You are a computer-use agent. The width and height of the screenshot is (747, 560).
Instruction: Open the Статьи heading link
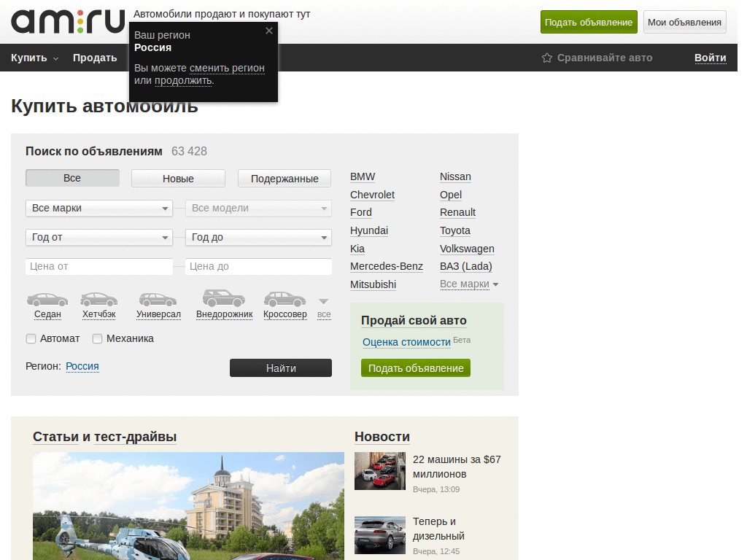tap(55, 437)
